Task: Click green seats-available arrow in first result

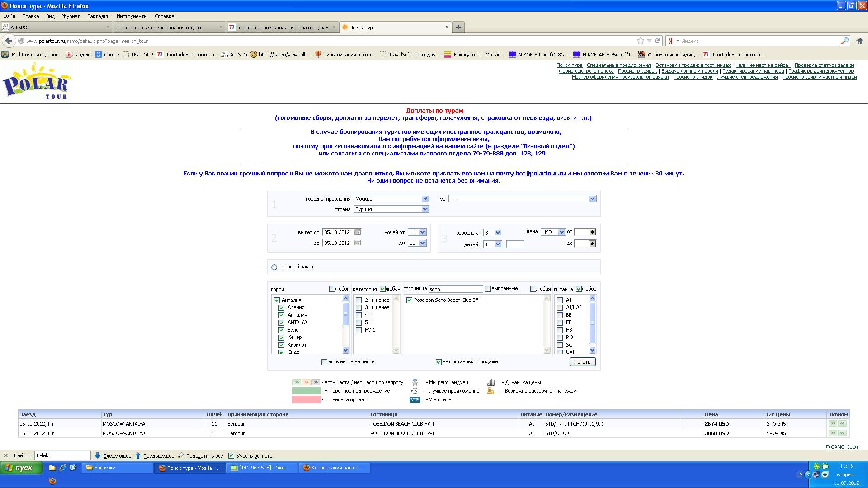Action: (833, 423)
